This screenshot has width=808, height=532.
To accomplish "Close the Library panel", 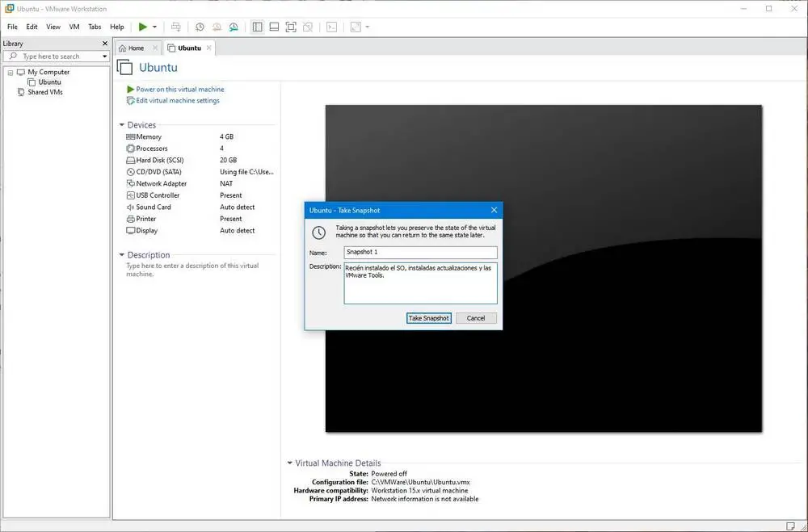I will (105, 44).
